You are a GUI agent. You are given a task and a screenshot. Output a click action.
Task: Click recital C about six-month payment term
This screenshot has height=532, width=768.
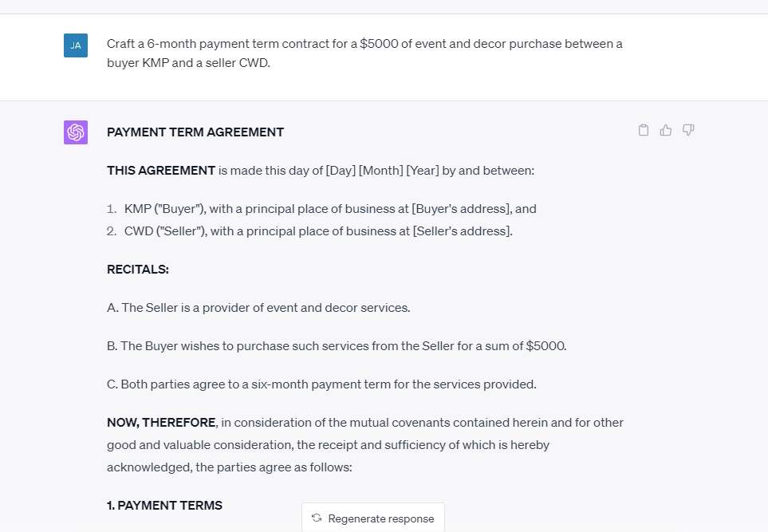(321, 384)
